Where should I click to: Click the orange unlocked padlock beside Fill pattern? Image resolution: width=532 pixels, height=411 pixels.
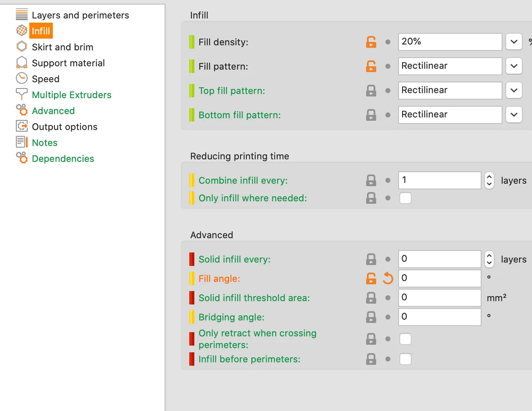(x=371, y=66)
